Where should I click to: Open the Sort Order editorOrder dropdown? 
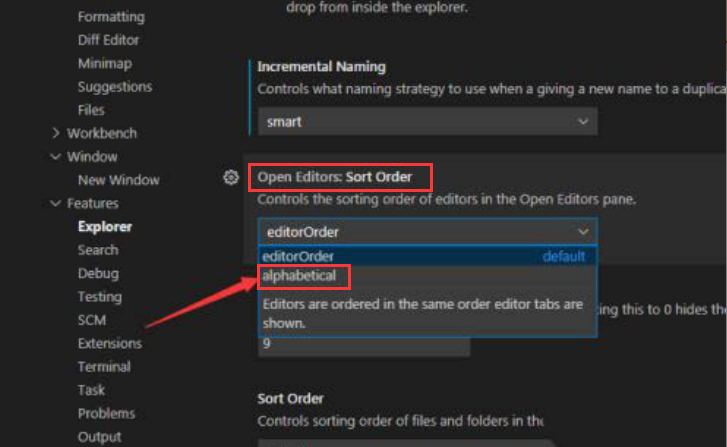427,232
